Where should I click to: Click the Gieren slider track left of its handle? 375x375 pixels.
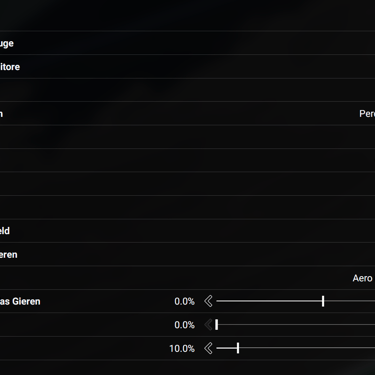[x=269, y=301]
